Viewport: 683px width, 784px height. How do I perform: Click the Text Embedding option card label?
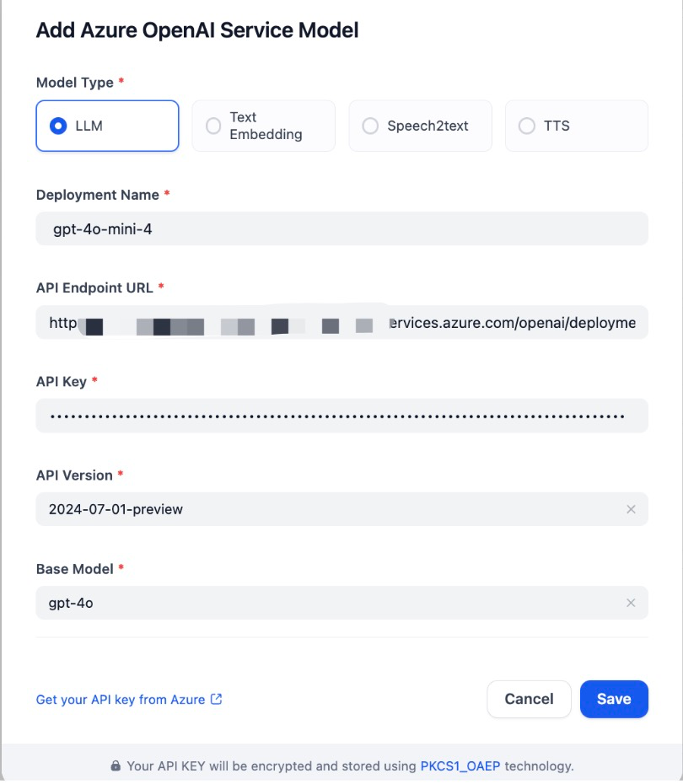[x=266, y=126]
